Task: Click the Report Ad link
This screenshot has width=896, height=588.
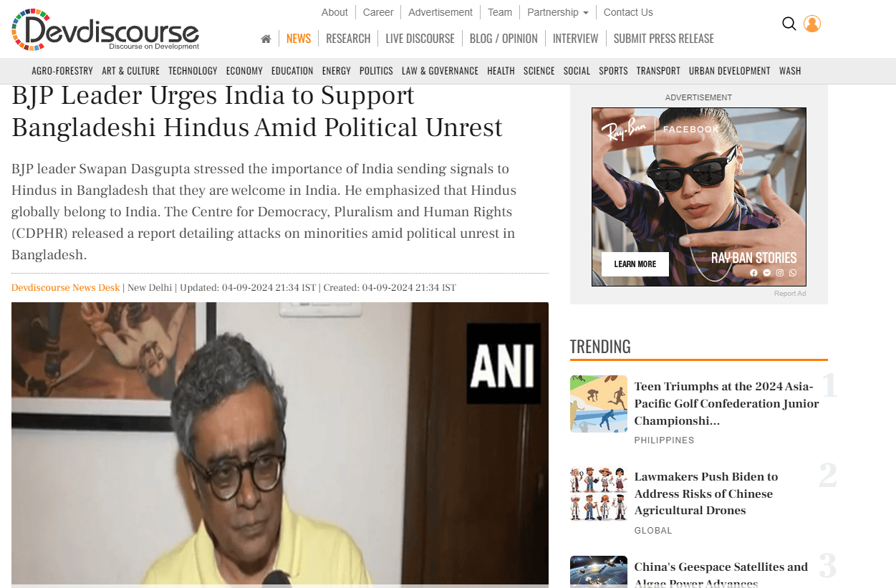Action: tap(790, 294)
